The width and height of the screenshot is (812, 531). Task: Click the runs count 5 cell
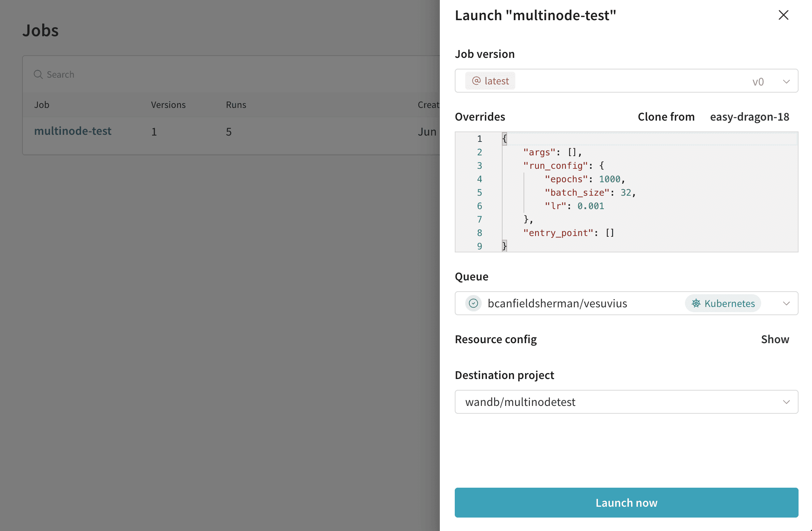229,132
